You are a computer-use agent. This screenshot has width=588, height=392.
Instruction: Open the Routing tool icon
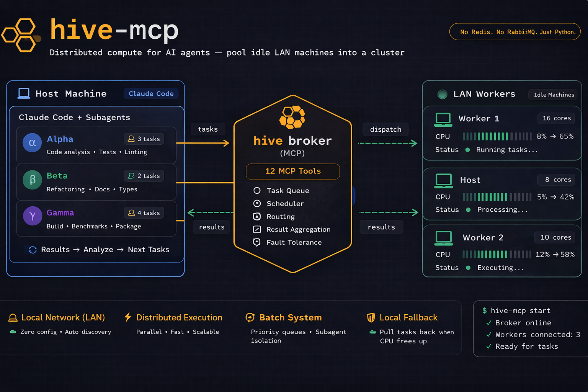pos(257,216)
